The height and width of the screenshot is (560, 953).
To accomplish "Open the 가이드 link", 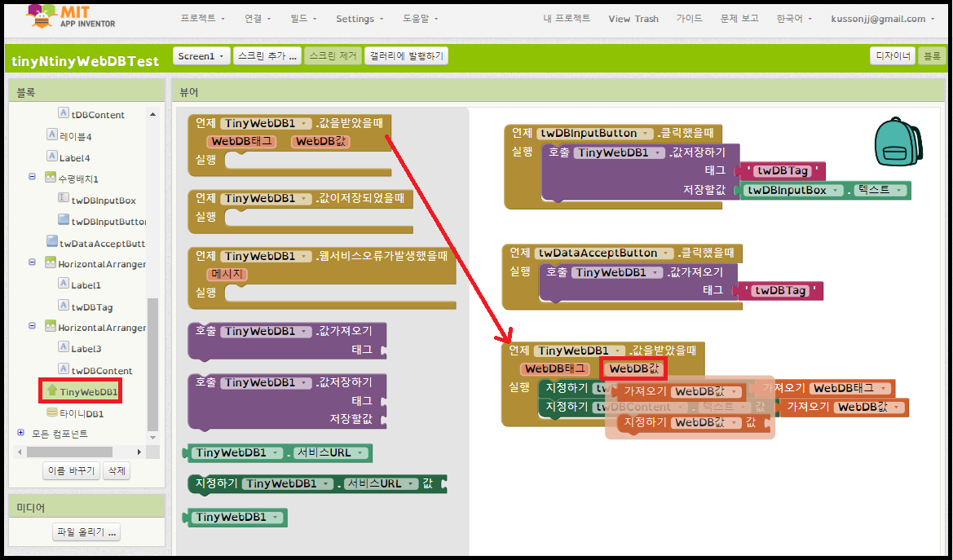I will [689, 19].
